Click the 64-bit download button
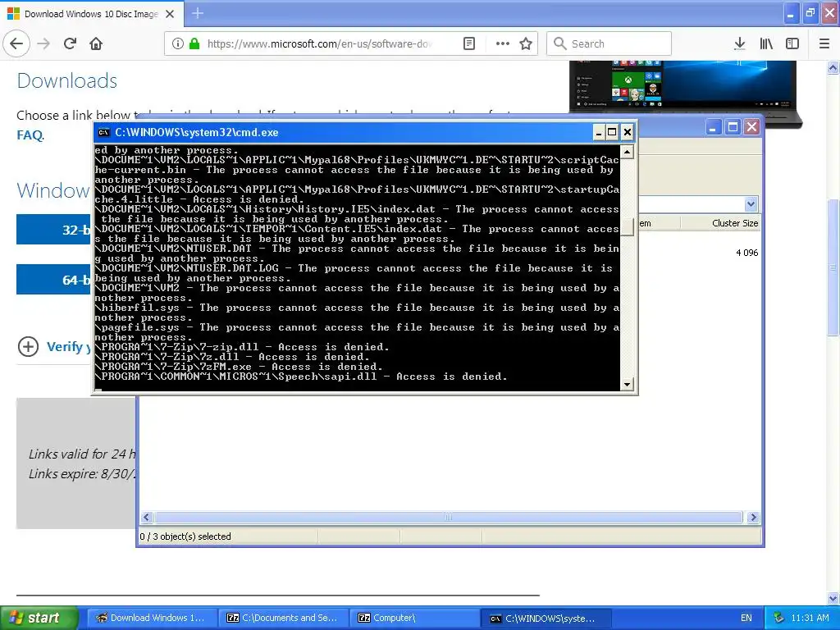 click(53, 279)
